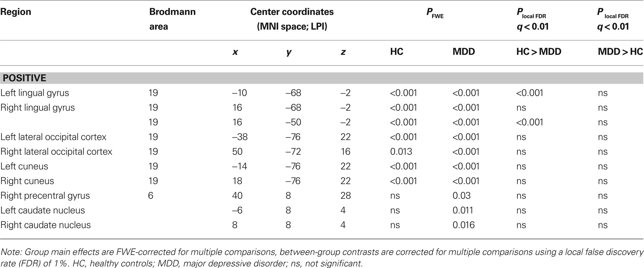The image size is (644, 268).
Task: Click the Left cuneus region cell
Action: pyautogui.click(x=24, y=167)
